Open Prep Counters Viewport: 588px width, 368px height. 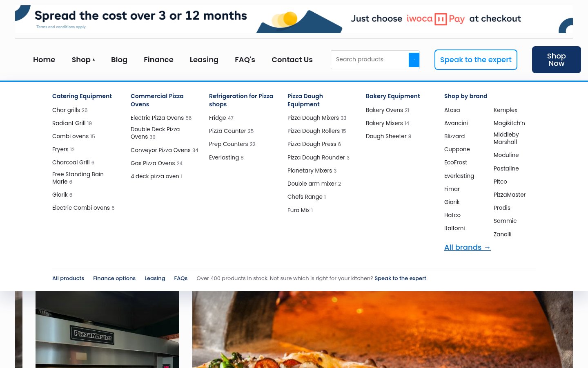coord(232,144)
